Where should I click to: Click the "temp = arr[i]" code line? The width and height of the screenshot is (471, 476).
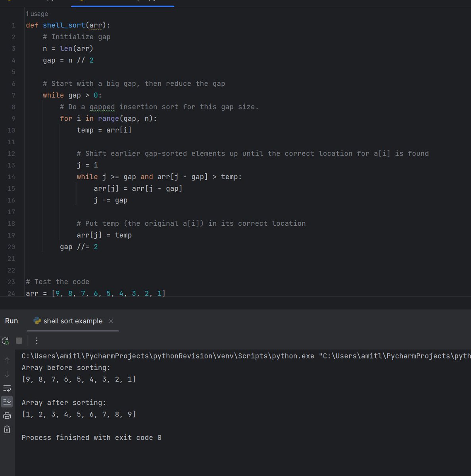(x=104, y=130)
